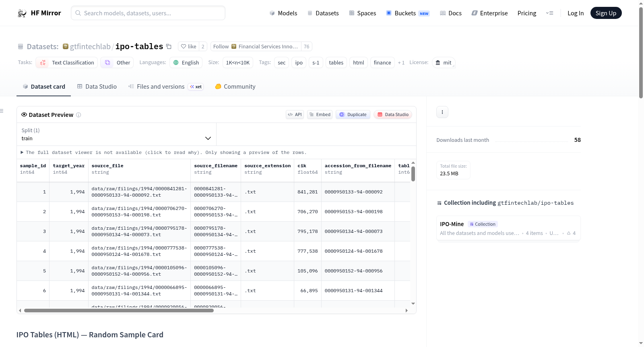644x347 pixels.
Task: Click the Sign Up button
Action: (x=606, y=13)
